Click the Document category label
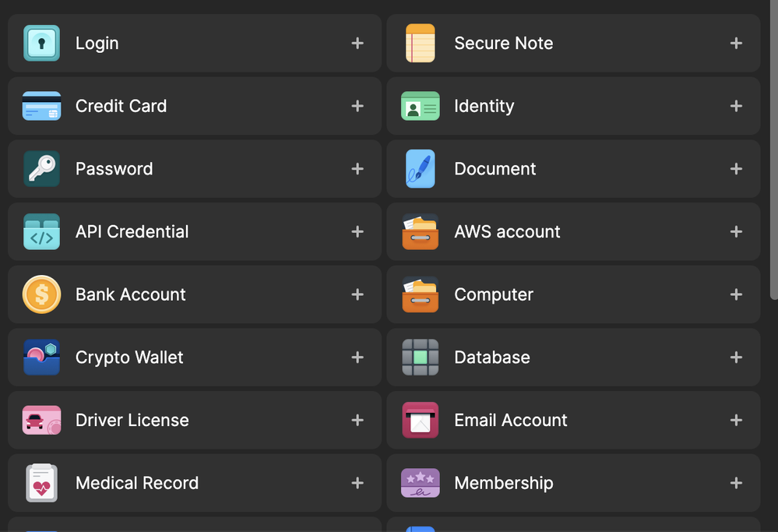The image size is (778, 532). [x=495, y=169]
